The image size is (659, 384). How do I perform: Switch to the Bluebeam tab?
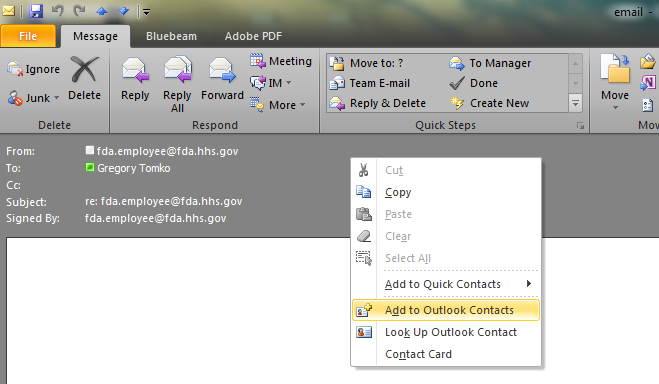tap(171, 36)
